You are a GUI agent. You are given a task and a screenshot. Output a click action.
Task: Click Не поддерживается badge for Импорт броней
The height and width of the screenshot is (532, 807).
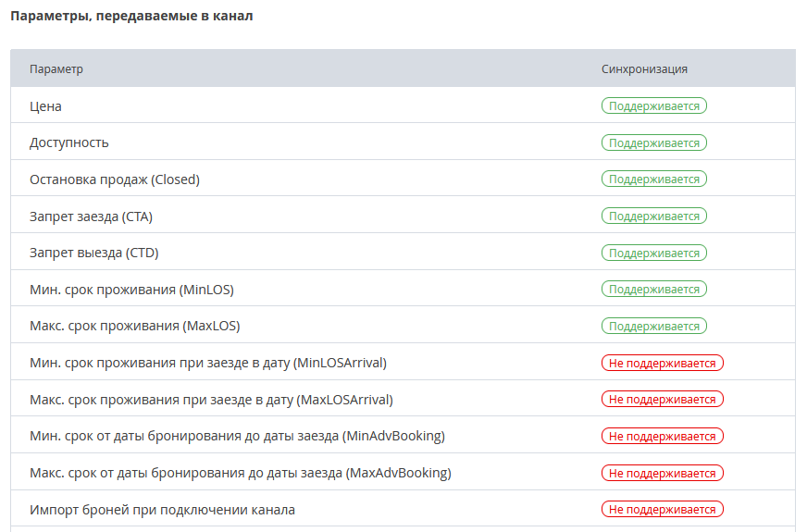663,510
